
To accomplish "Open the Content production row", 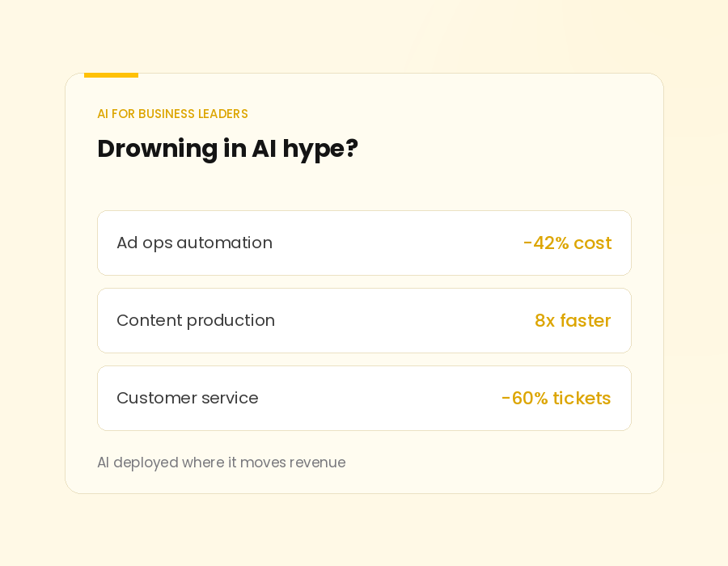I will [x=365, y=320].
